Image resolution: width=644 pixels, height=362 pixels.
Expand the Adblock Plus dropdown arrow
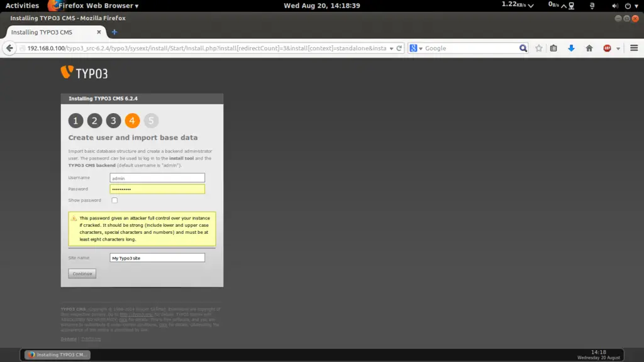click(618, 48)
